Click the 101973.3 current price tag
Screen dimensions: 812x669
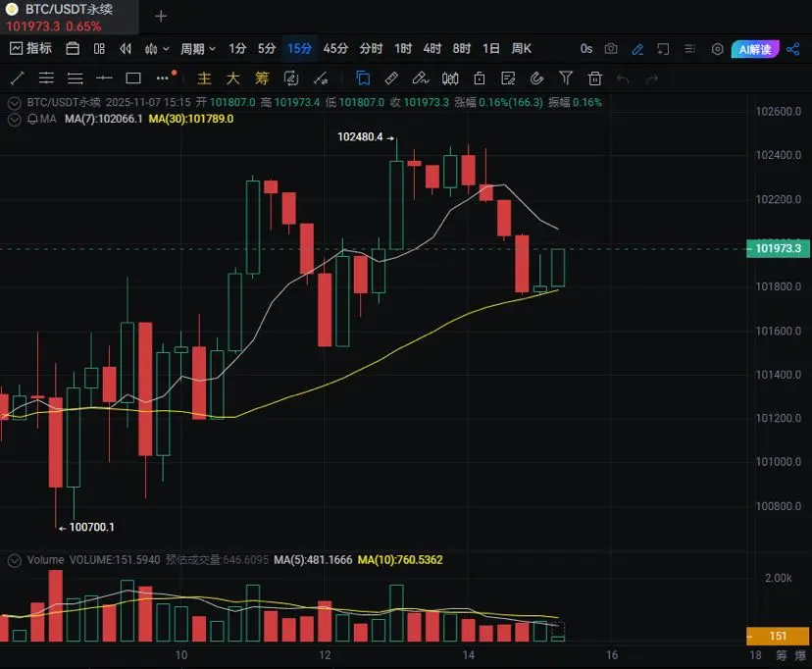click(x=778, y=248)
